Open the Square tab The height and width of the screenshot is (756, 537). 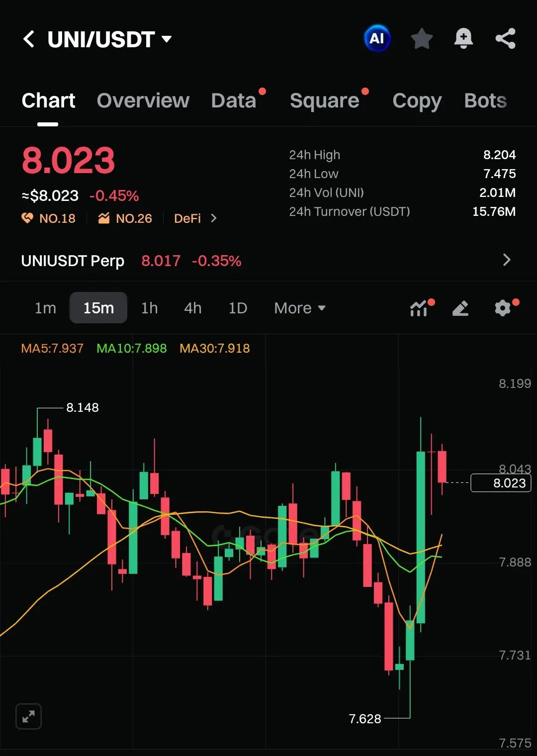325,101
